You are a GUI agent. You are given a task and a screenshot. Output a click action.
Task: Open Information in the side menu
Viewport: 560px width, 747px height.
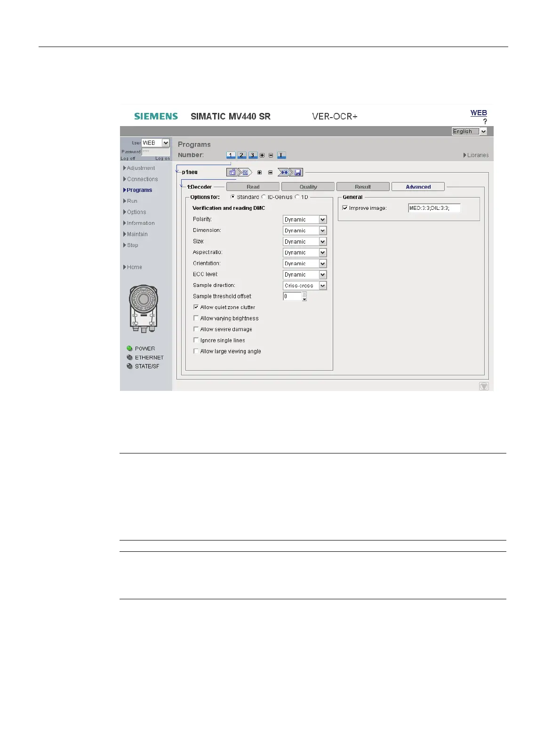coord(139,223)
